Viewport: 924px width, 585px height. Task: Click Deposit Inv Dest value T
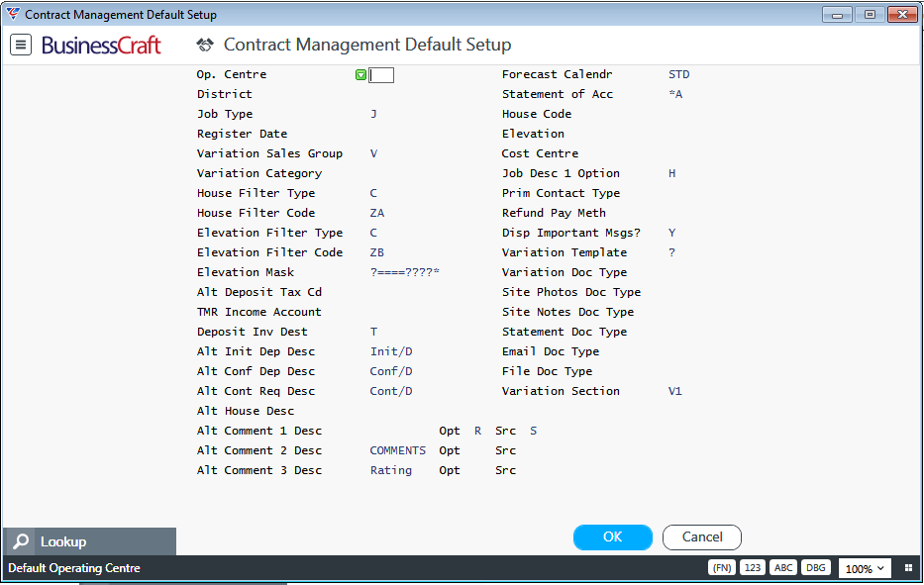[373, 332]
